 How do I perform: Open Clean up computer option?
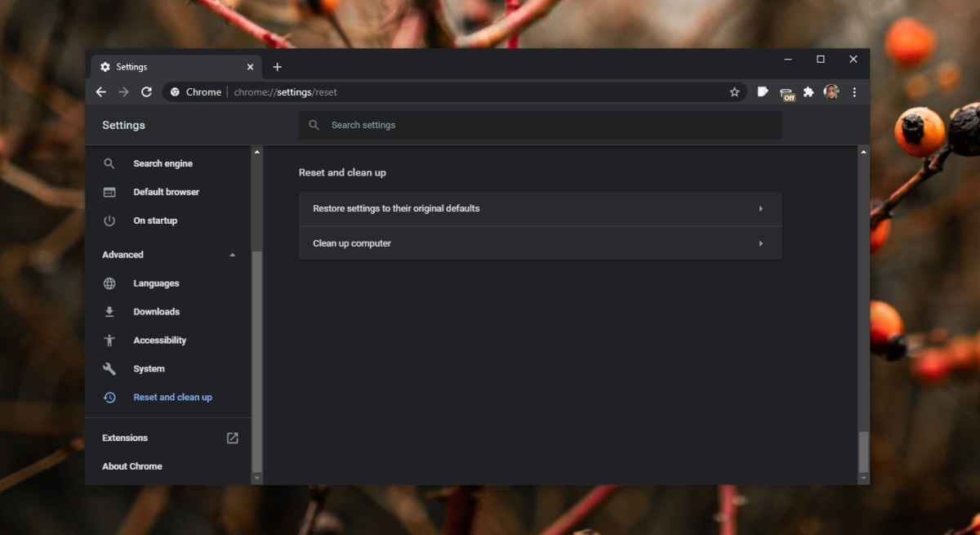[x=540, y=243]
